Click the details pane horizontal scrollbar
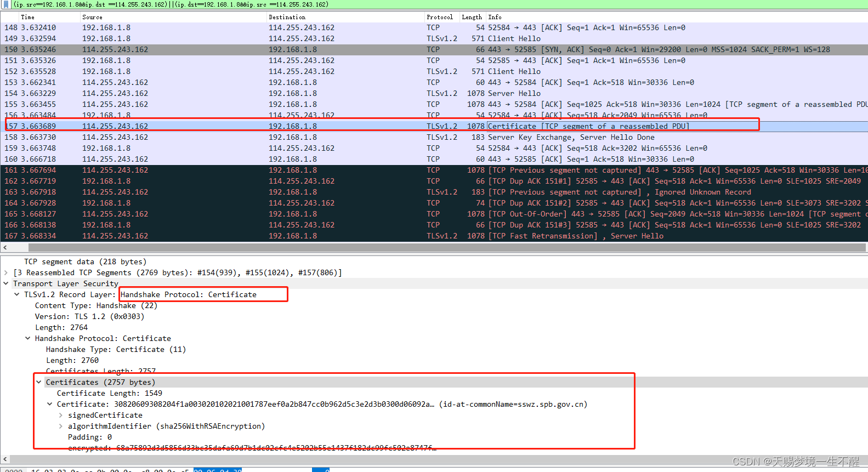The width and height of the screenshot is (868, 472). pos(438,459)
